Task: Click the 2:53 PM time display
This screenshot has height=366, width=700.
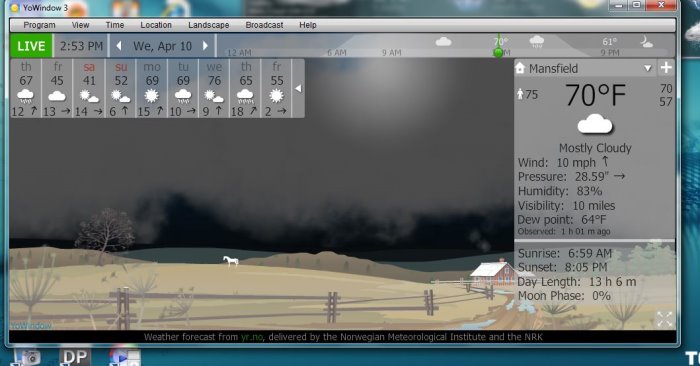Action: pyautogui.click(x=81, y=46)
